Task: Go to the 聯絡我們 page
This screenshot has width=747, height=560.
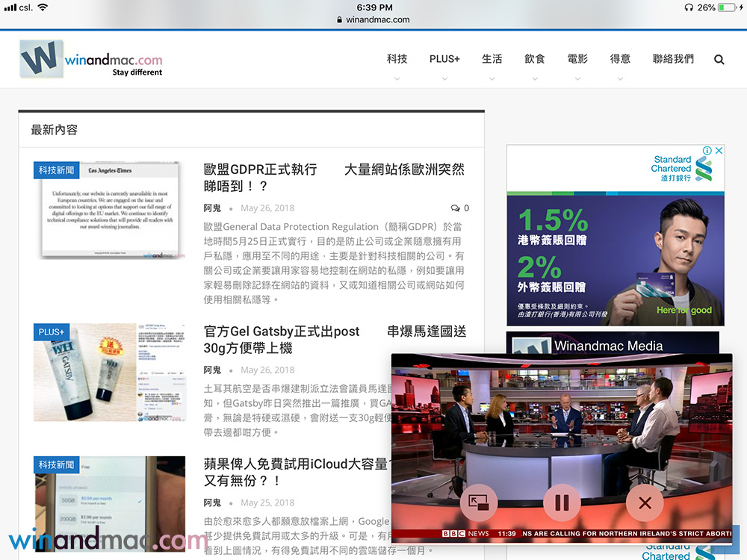Action: click(673, 59)
